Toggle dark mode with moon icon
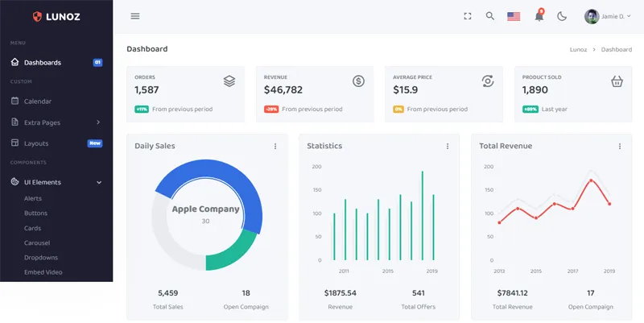Image resolution: width=644 pixels, height=323 pixels. [x=562, y=16]
